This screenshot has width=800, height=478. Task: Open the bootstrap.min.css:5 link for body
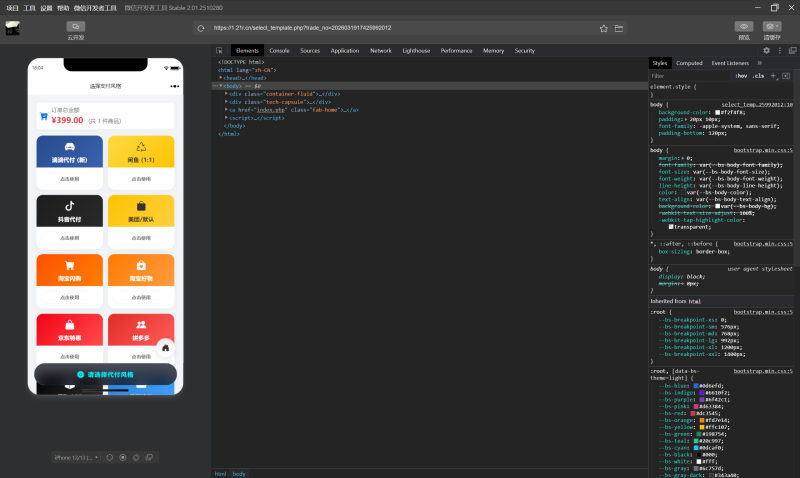tap(763, 150)
